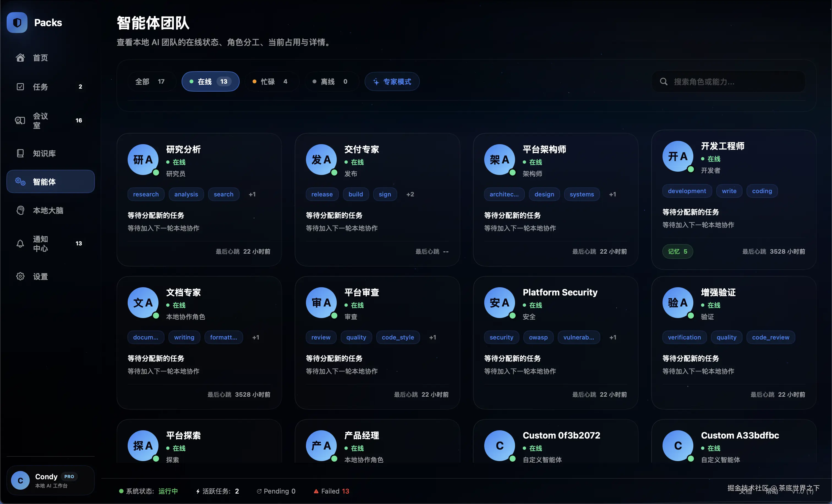Click the 搜索角色或能力 search field
Image resolution: width=832 pixels, height=504 pixels.
point(729,82)
